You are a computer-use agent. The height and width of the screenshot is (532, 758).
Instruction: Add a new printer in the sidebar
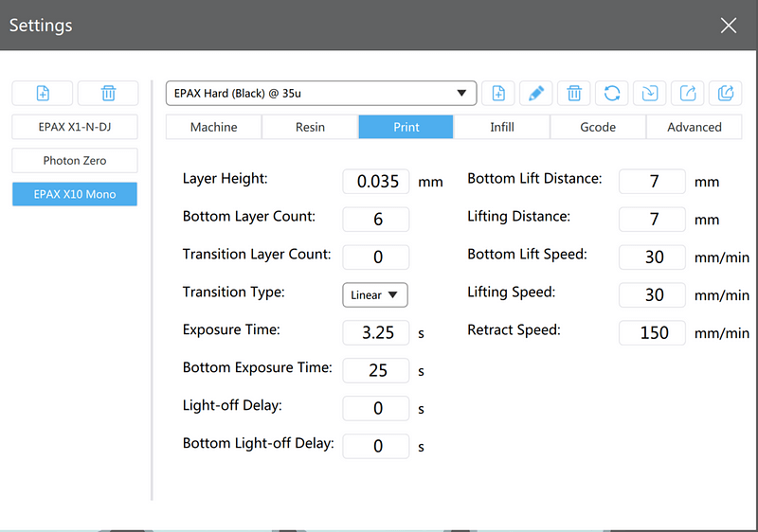click(43, 93)
